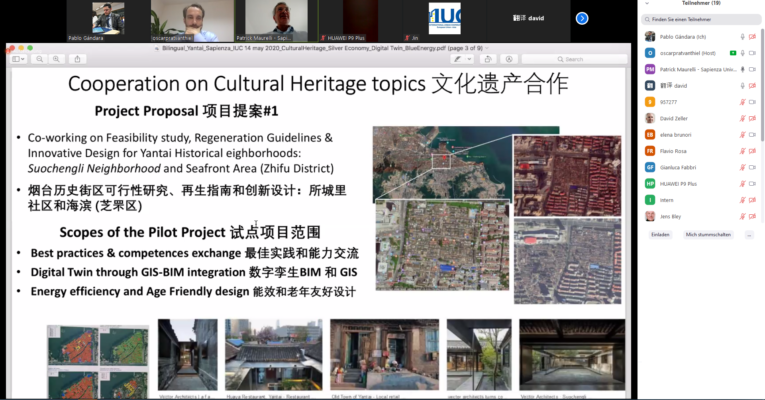Collapse the Teilnehmer panel chevron
Screen dimensions: 765x400
(x=647, y=3)
